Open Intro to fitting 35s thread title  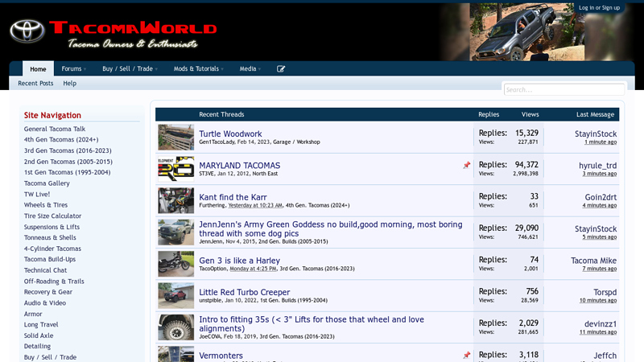pyautogui.click(x=312, y=324)
